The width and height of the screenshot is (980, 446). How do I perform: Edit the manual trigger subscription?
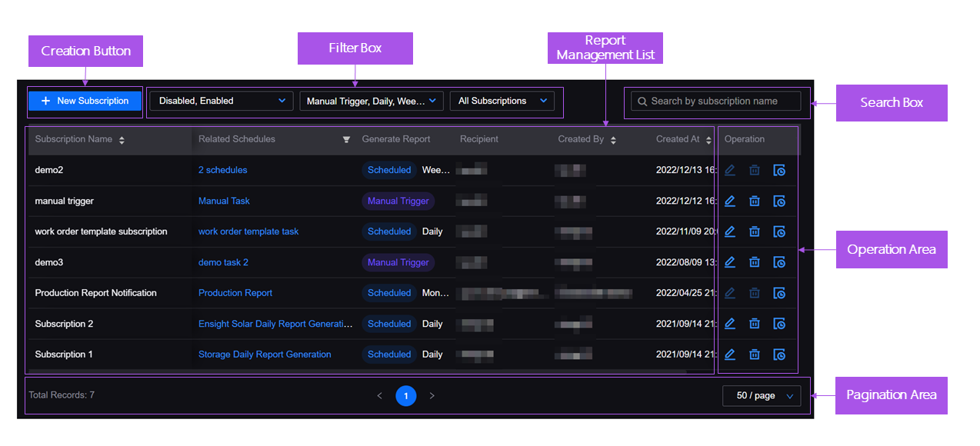[x=730, y=201]
